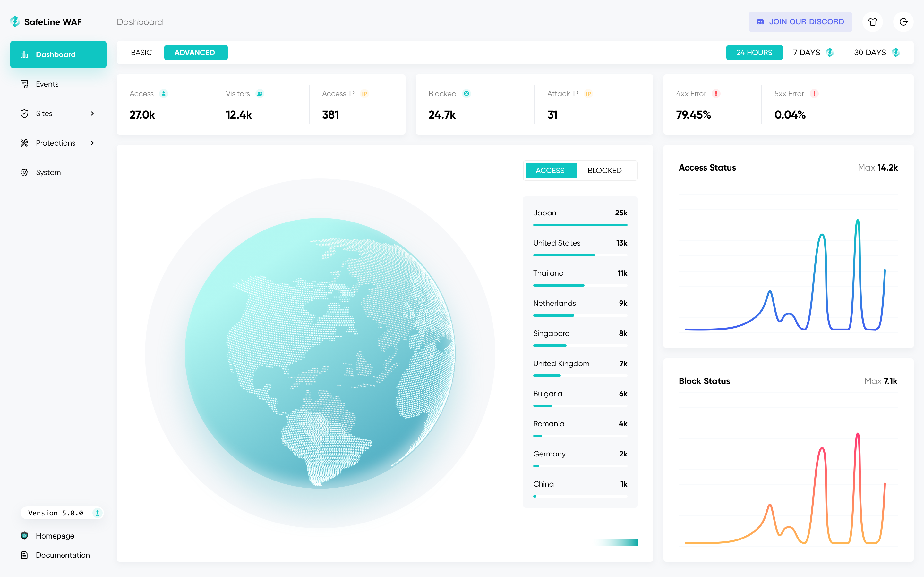Click the Access IP badge icon

[x=364, y=94]
